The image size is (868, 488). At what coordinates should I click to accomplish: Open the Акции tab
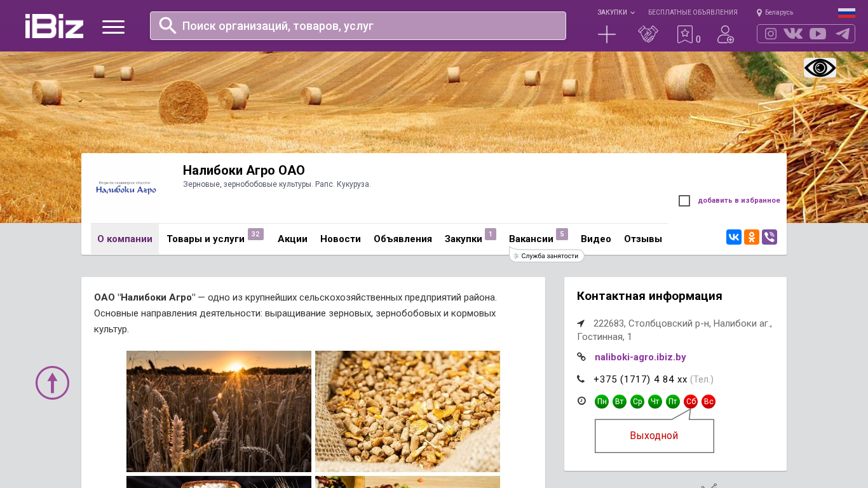pyautogui.click(x=292, y=239)
